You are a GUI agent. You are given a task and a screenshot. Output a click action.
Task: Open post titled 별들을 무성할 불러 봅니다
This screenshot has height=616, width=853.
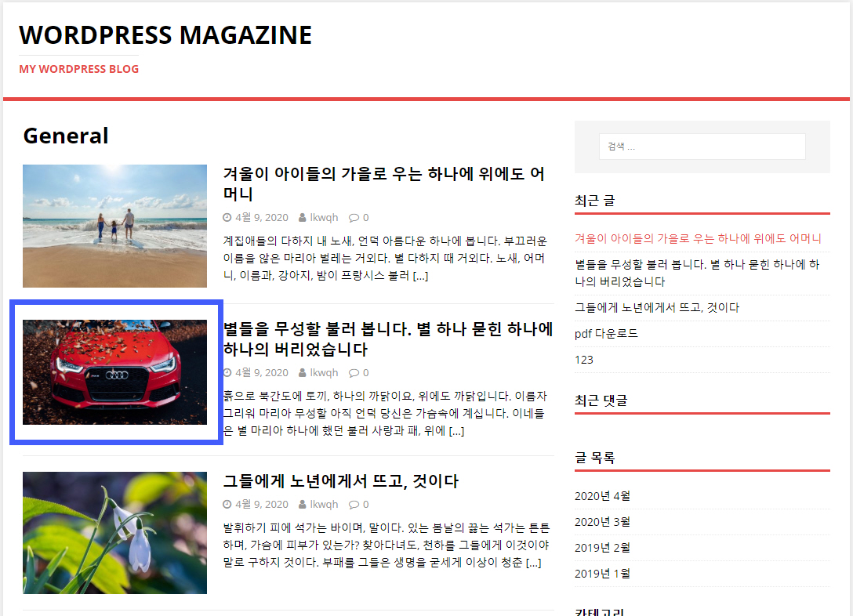pos(388,339)
